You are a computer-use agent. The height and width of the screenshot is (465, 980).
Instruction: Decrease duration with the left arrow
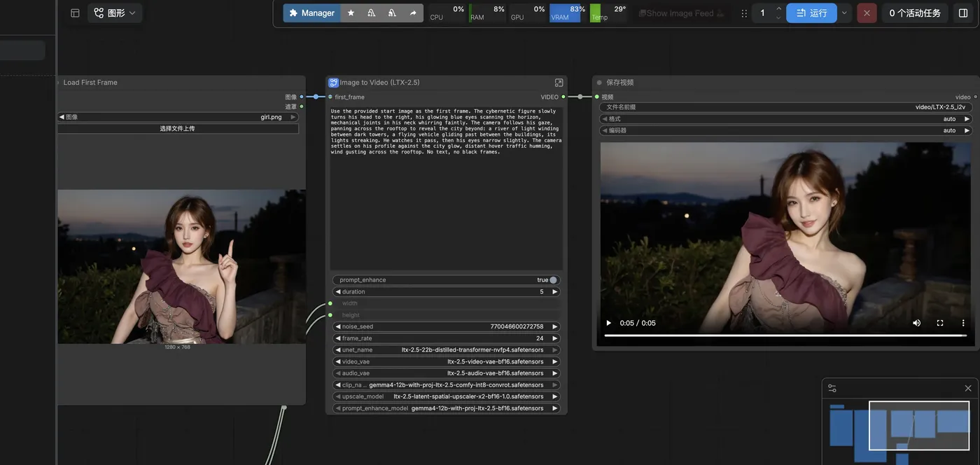(338, 291)
